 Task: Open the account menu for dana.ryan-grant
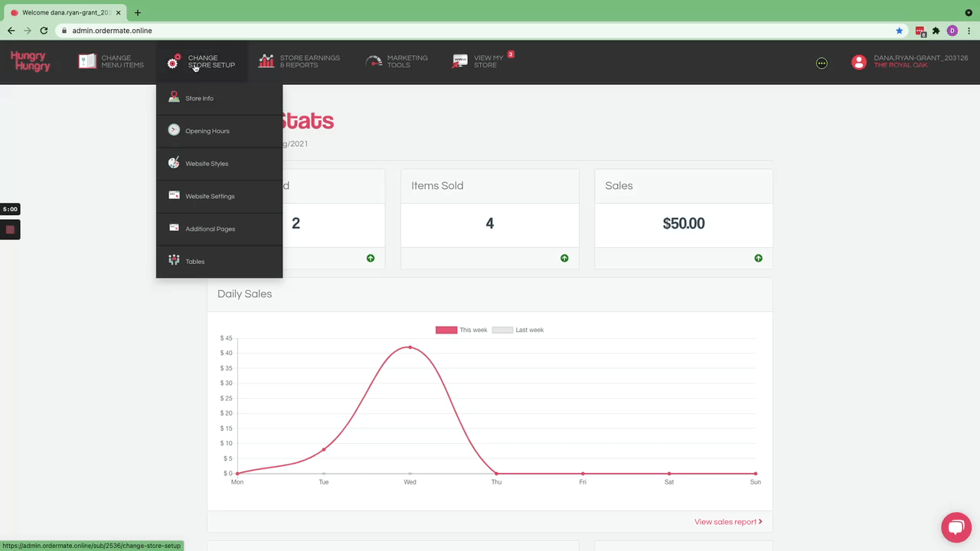(x=910, y=62)
